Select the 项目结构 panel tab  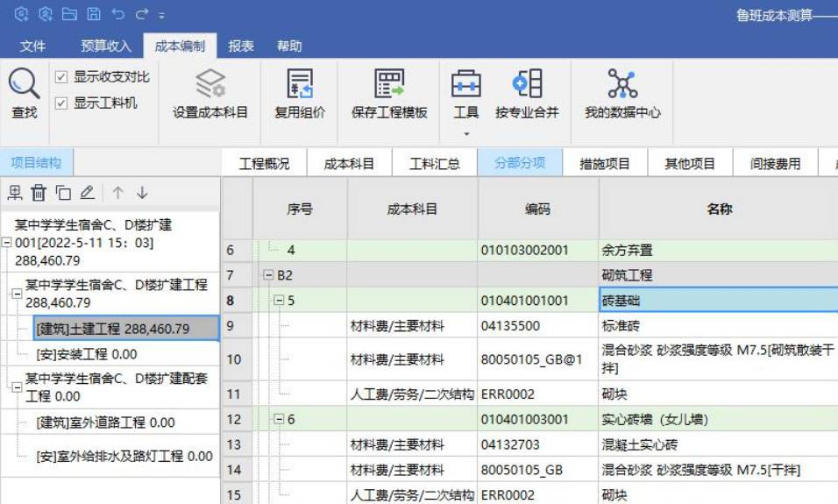point(36,162)
